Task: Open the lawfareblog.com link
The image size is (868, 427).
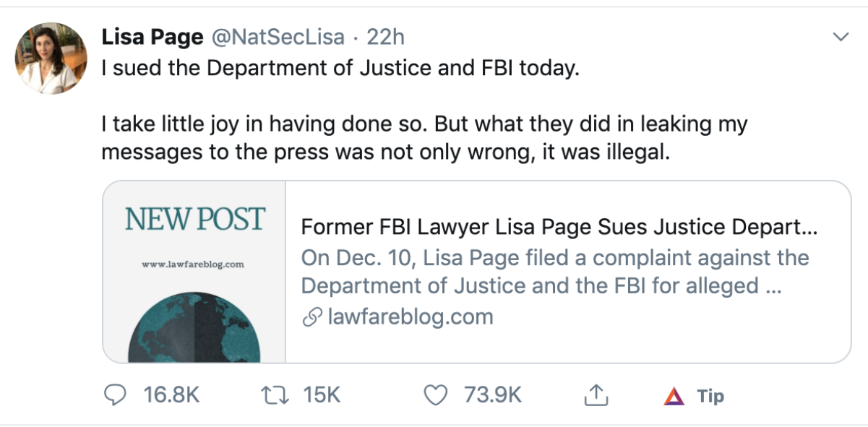Action: [409, 316]
